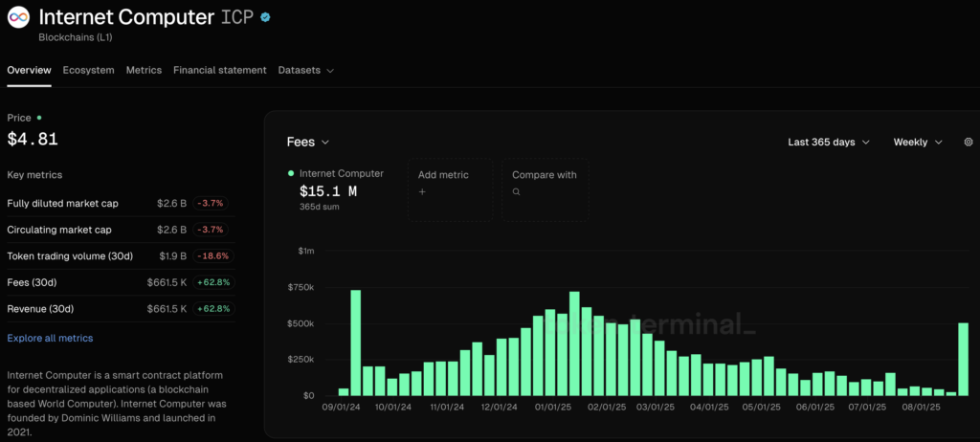The width and height of the screenshot is (980, 442).
Task: Change the Last 365 days range dropdown
Action: pos(829,142)
